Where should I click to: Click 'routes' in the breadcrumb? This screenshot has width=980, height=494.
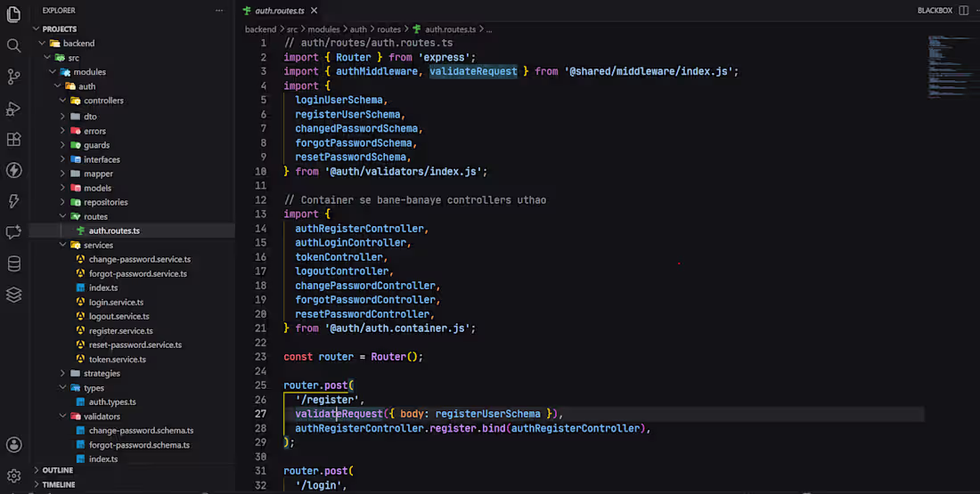[388, 29]
